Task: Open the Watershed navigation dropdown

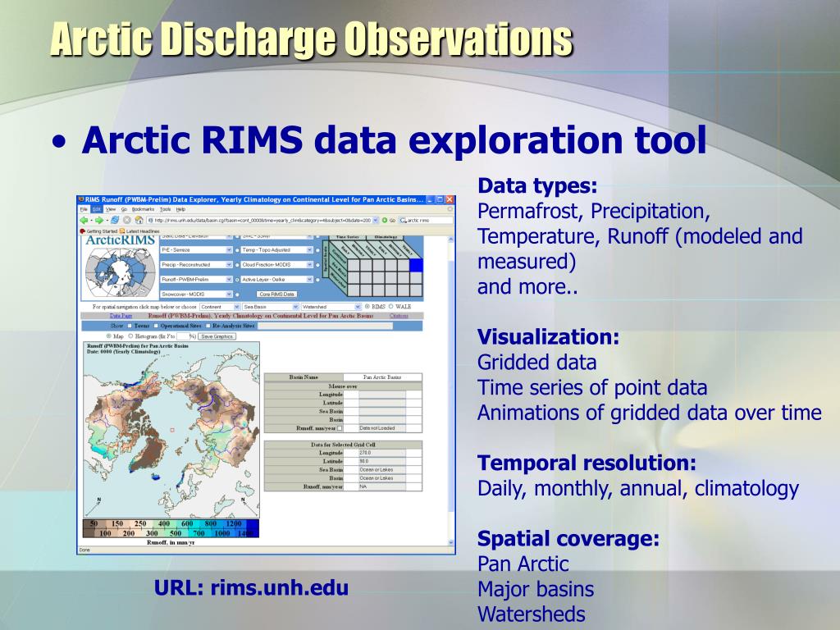Action: click(x=331, y=307)
